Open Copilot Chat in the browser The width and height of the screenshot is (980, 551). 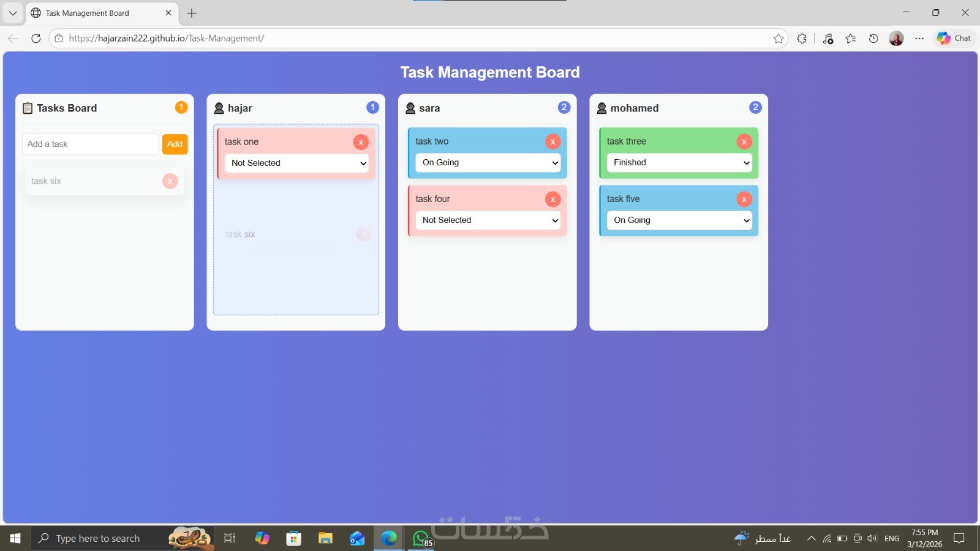[x=954, y=38]
